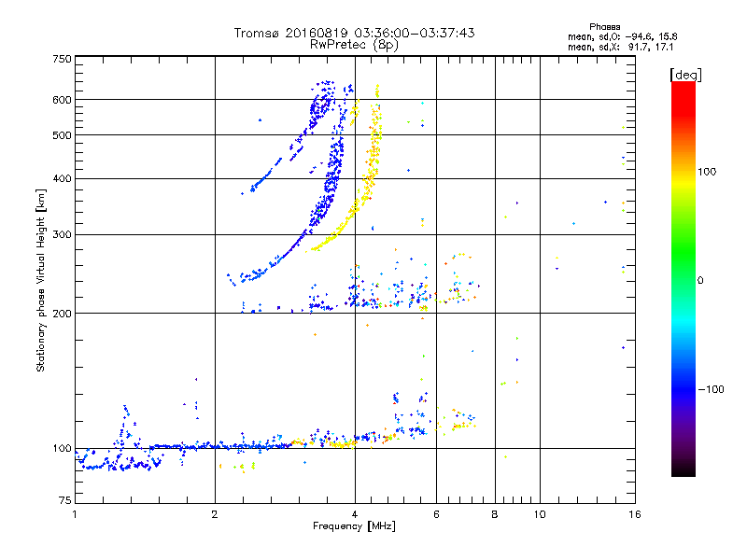Click the x-axis tick label "1"
747x560 pixels.
pyautogui.click(x=75, y=514)
